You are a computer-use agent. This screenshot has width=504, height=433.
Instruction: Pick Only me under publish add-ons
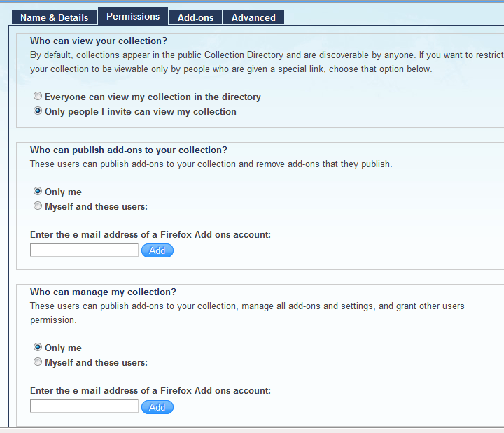tap(38, 191)
